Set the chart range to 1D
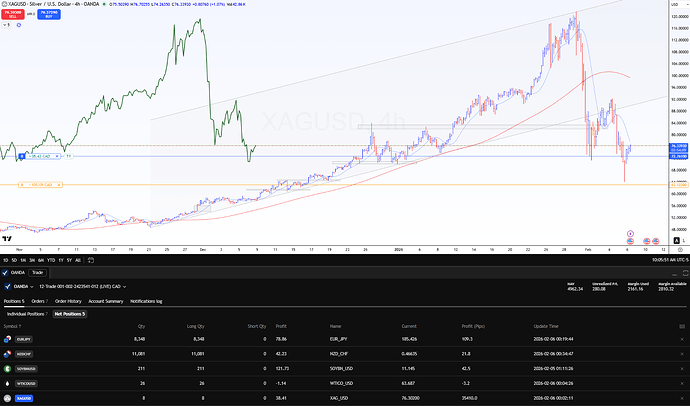The height and width of the screenshot is (406, 690). pos(5,260)
